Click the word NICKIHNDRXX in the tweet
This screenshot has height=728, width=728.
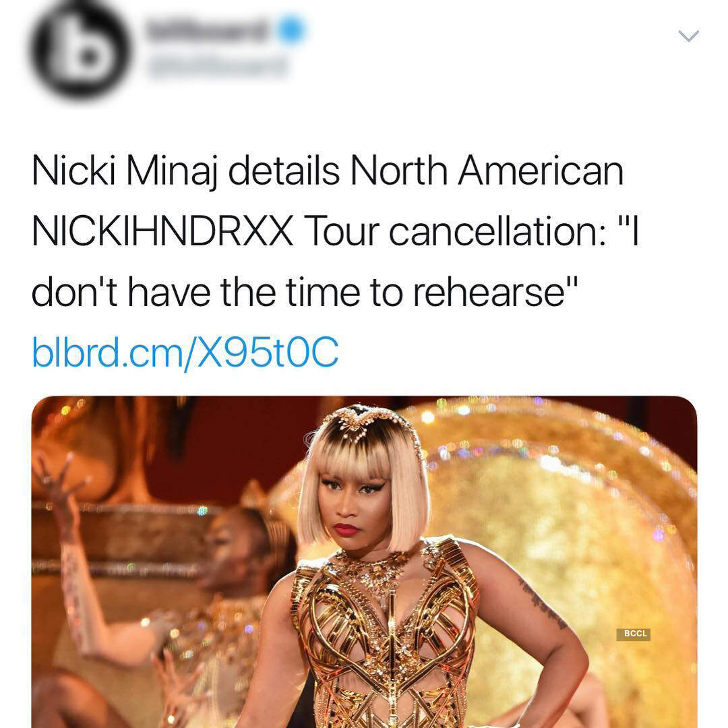pyautogui.click(x=162, y=231)
